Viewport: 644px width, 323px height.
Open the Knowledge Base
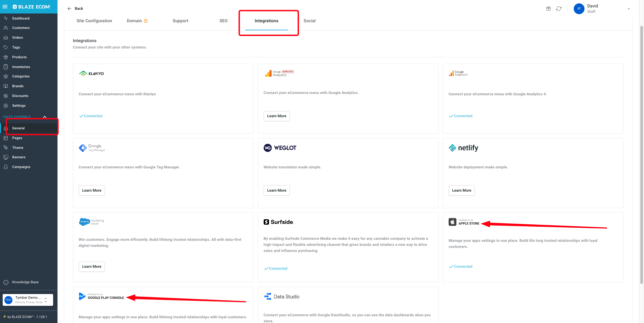pos(25,282)
